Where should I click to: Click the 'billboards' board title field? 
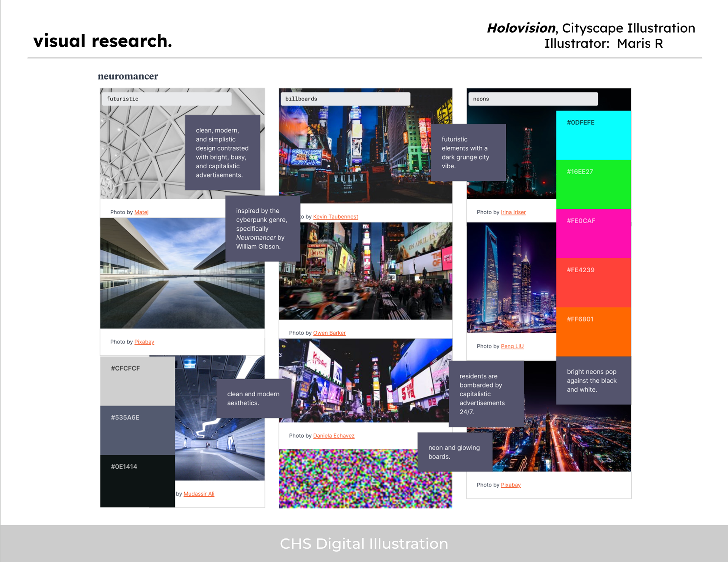(x=345, y=99)
